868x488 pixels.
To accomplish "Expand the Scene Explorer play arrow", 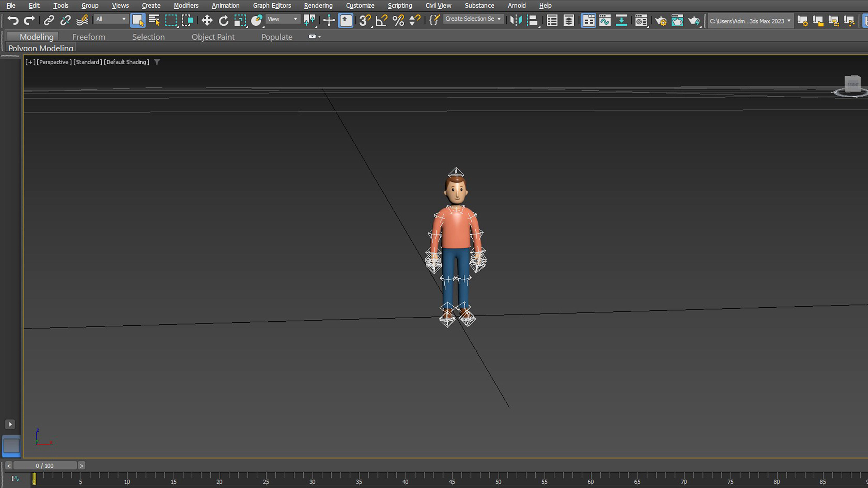I will (x=10, y=424).
